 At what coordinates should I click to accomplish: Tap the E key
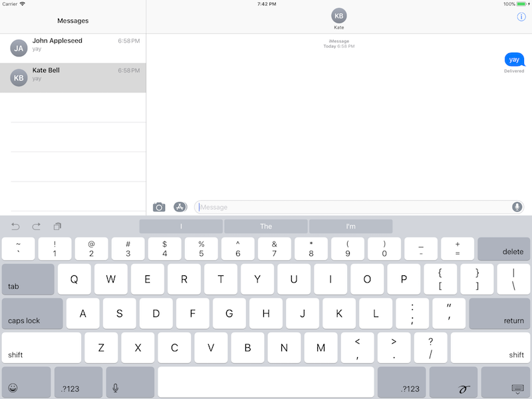[148, 279]
